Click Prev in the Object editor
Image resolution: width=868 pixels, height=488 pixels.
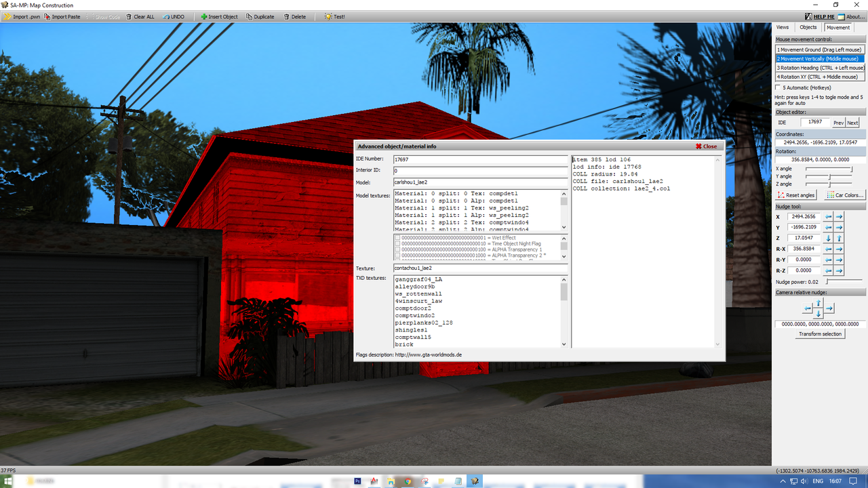(x=838, y=123)
